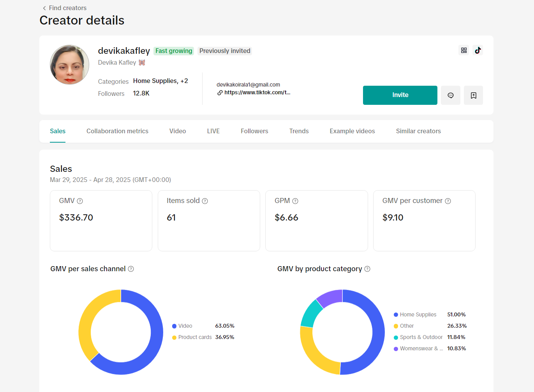Click the Home Supplies legend entry
This screenshot has height=392, width=534.
(418, 315)
